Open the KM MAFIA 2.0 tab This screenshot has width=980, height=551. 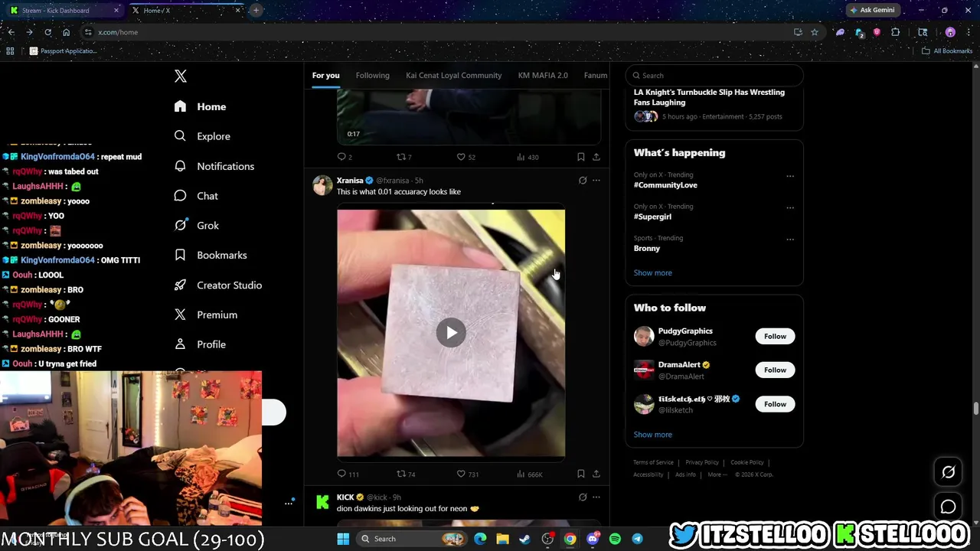coord(543,75)
